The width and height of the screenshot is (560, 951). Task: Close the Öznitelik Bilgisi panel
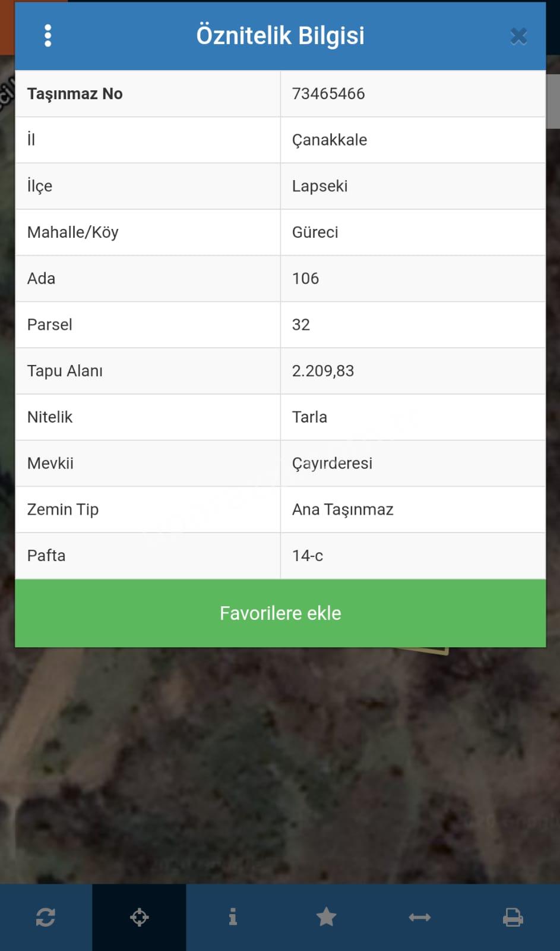[x=518, y=36]
